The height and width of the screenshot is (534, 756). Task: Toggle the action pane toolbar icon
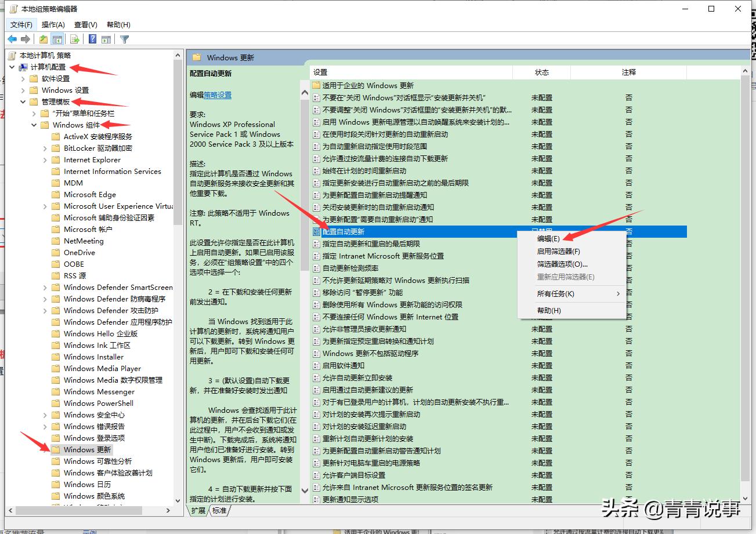(107, 39)
